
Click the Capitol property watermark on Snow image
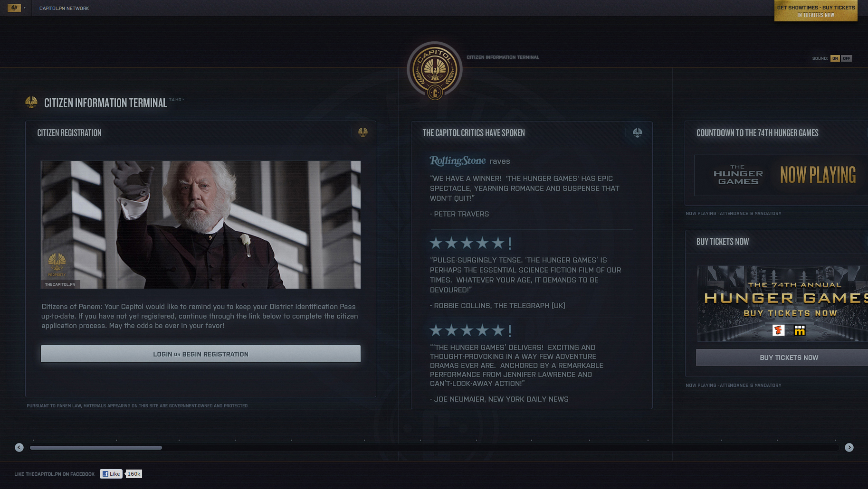point(57,264)
